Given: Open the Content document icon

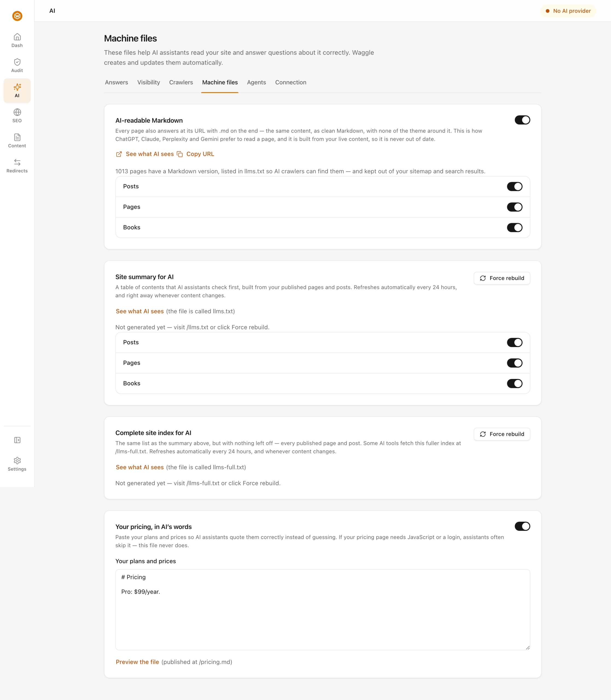Looking at the screenshot, I should point(17,137).
